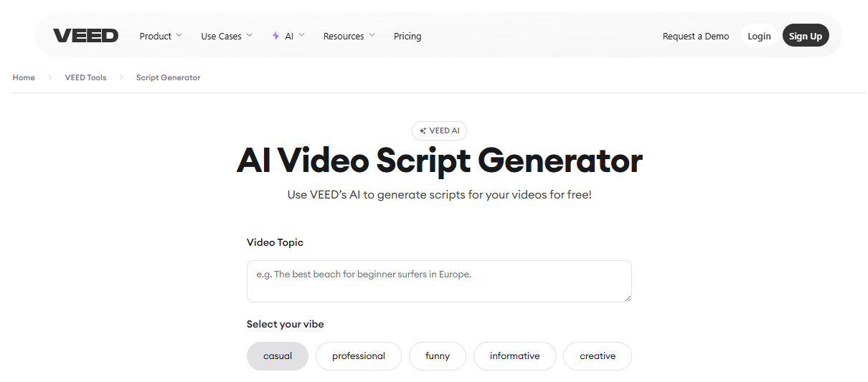Select the professional vibe
The height and width of the screenshot is (382, 868).
point(359,356)
